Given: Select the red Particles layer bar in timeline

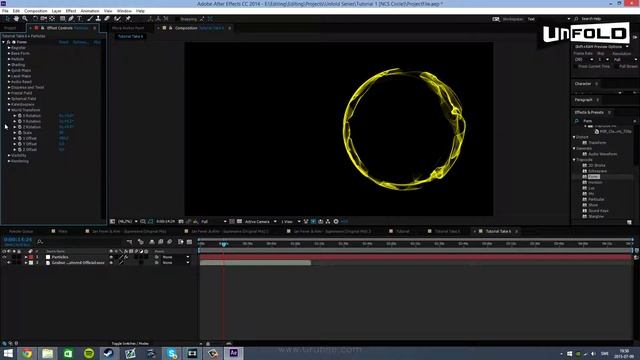Looking at the screenshot, I should (416, 257).
